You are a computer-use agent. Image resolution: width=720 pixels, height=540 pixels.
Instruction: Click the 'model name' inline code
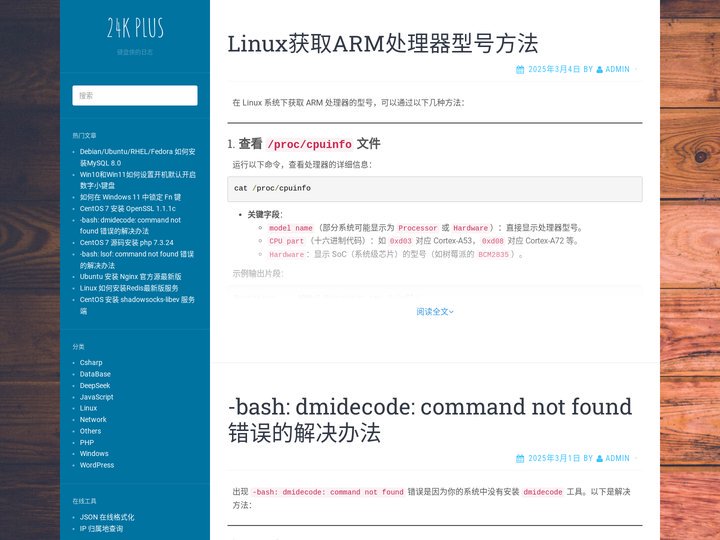pos(291,228)
